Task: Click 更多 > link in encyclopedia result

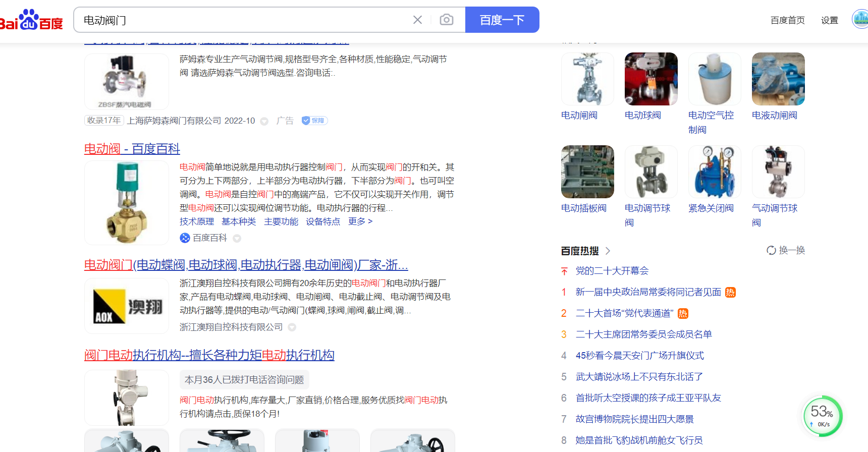Action: point(360,221)
